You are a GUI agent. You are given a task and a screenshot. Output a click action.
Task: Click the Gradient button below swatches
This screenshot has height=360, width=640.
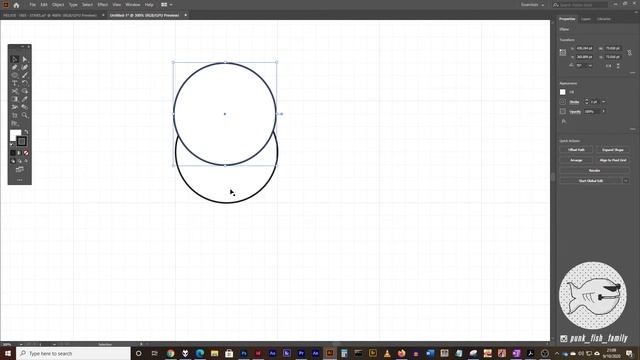pos(19,153)
